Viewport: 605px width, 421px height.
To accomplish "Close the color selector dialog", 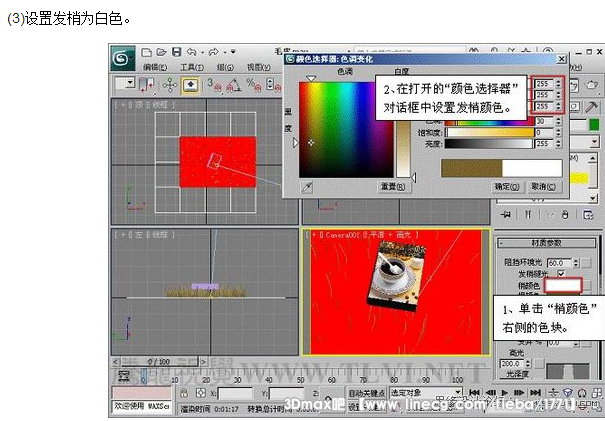I will click(562, 59).
